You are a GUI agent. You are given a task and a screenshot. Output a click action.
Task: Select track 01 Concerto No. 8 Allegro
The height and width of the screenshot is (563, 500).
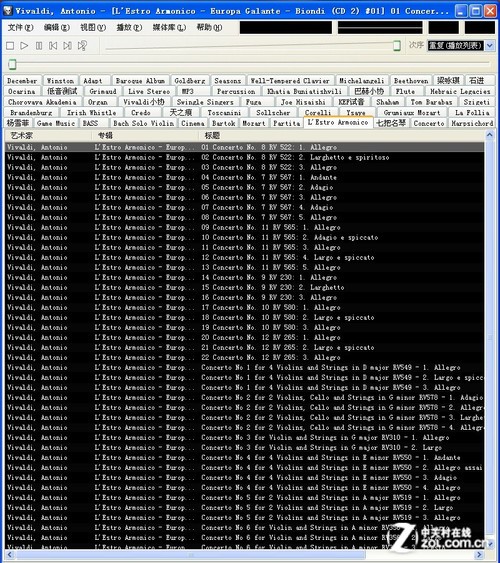pyautogui.click(x=244, y=147)
